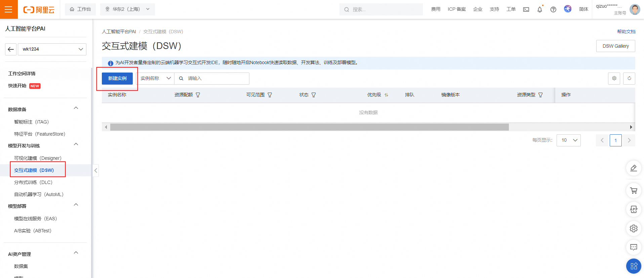Refresh the instance list

click(x=629, y=78)
